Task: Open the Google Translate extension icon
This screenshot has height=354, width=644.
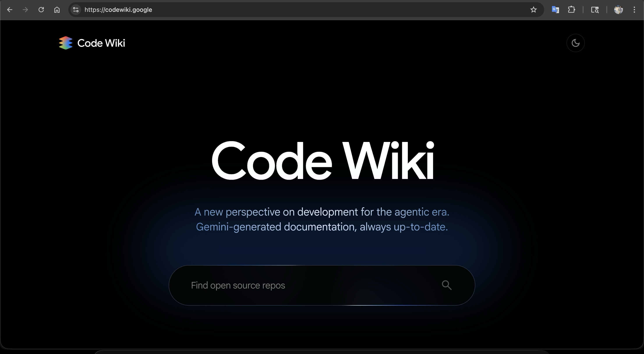Action: (x=555, y=10)
